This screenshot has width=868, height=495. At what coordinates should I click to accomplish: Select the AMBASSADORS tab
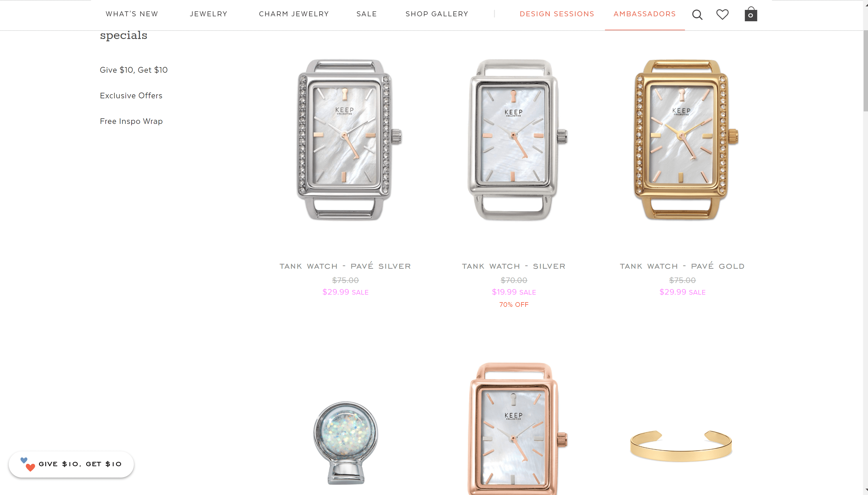(x=645, y=14)
